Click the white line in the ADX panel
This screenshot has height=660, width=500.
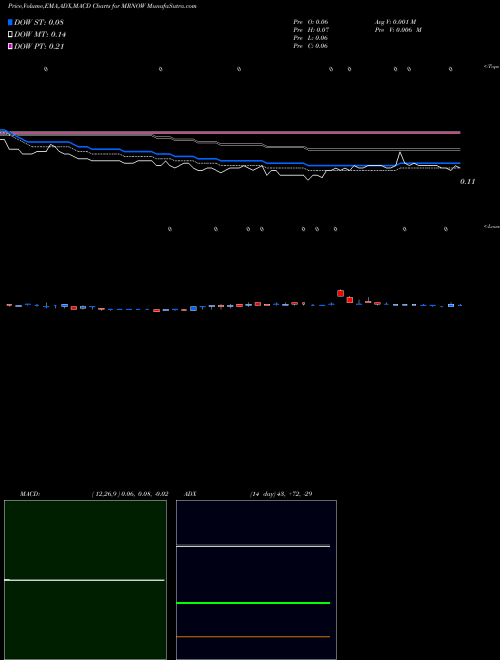pos(253,546)
